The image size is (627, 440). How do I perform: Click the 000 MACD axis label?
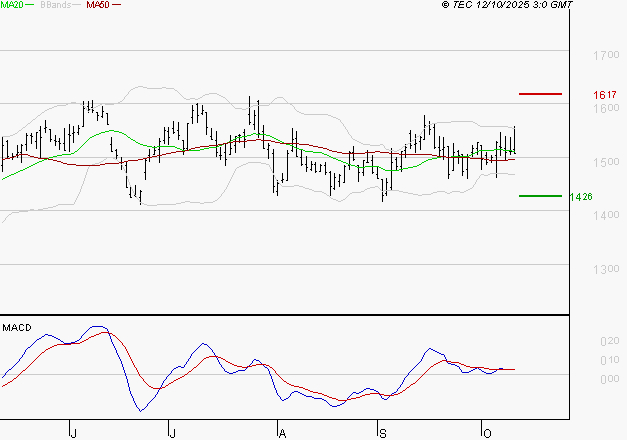tap(609, 379)
